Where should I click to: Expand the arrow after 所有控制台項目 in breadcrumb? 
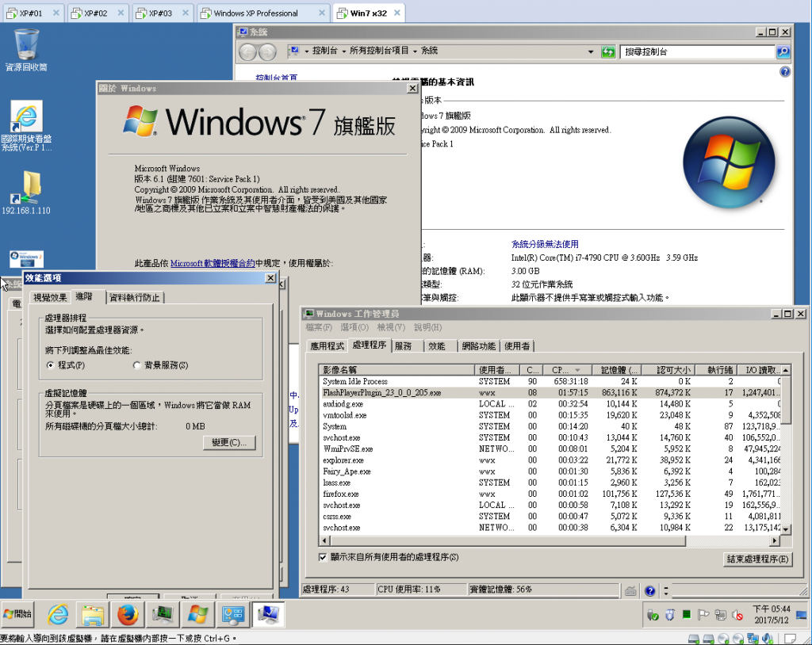(415, 51)
